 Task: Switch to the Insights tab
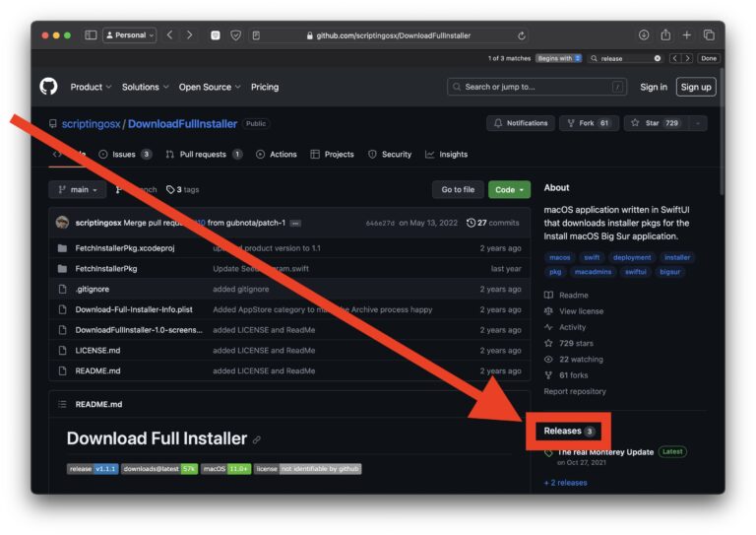click(447, 155)
